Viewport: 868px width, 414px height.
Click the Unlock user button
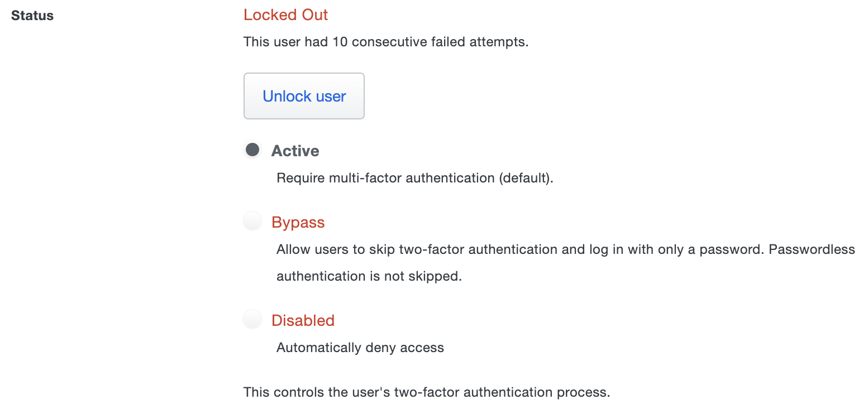[304, 96]
